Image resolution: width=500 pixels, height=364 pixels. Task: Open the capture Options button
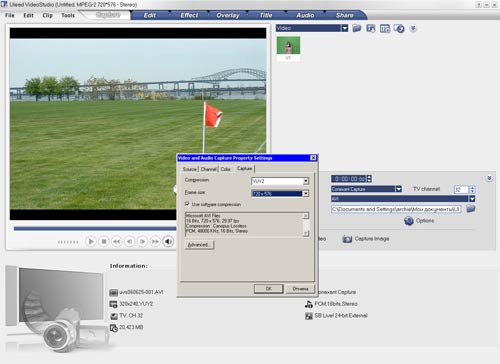tap(419, 221)
